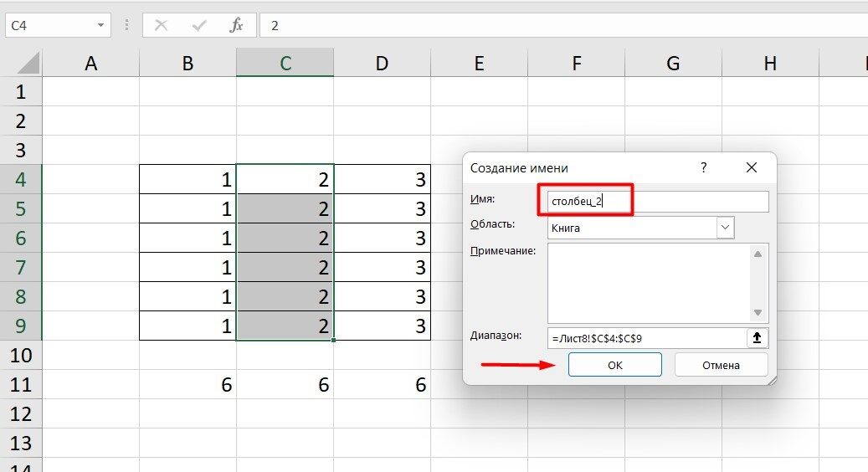Click the Диапазон range reference field

[x=645, y=338]
